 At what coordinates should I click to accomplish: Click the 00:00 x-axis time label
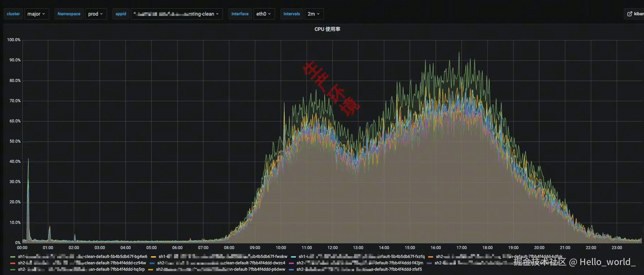coord(22,248)
